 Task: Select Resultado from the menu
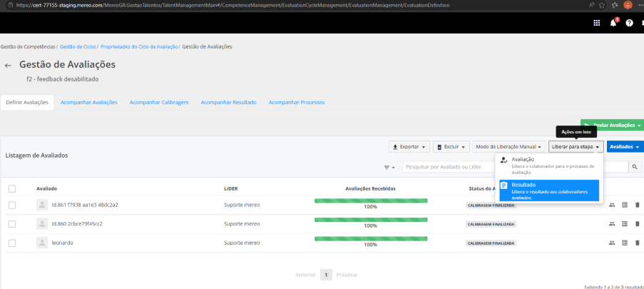pos(549,191)
